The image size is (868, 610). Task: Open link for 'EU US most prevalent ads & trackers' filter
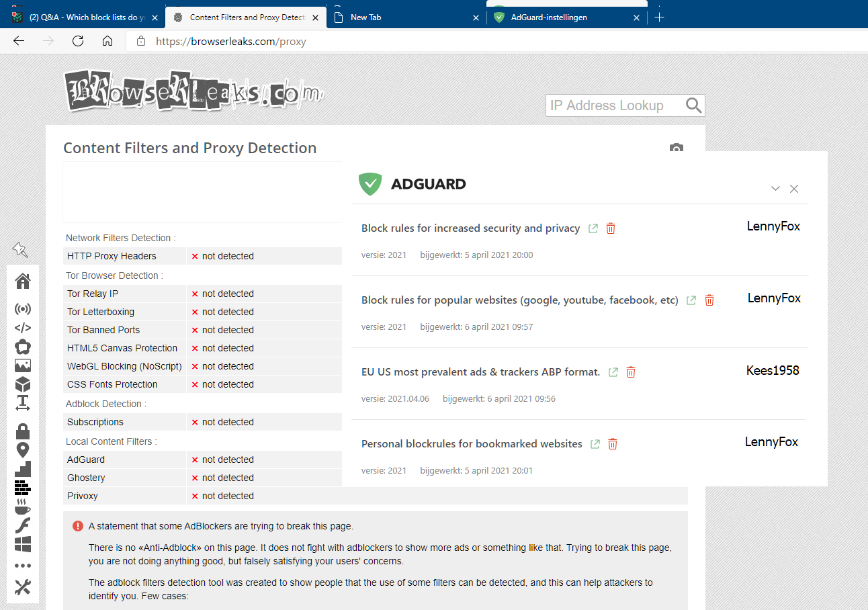613,372
